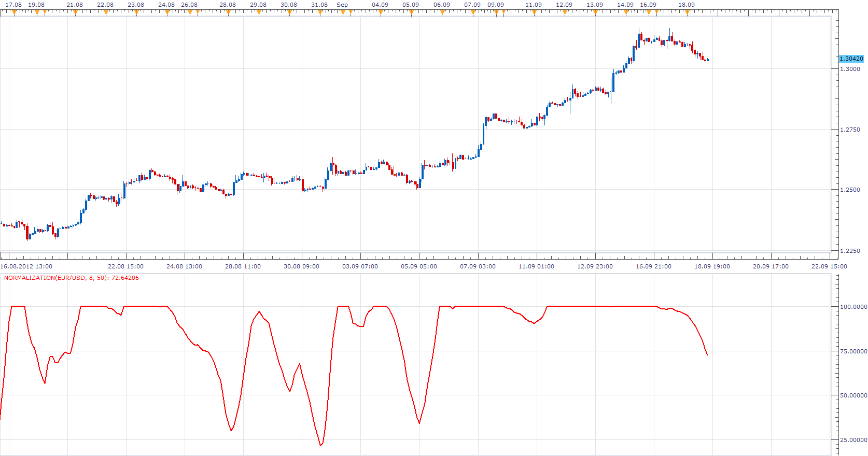This screenshot has height=456, width=868.
Task: Click the 30.08 09:00 time label
Action: pos(301,266)
